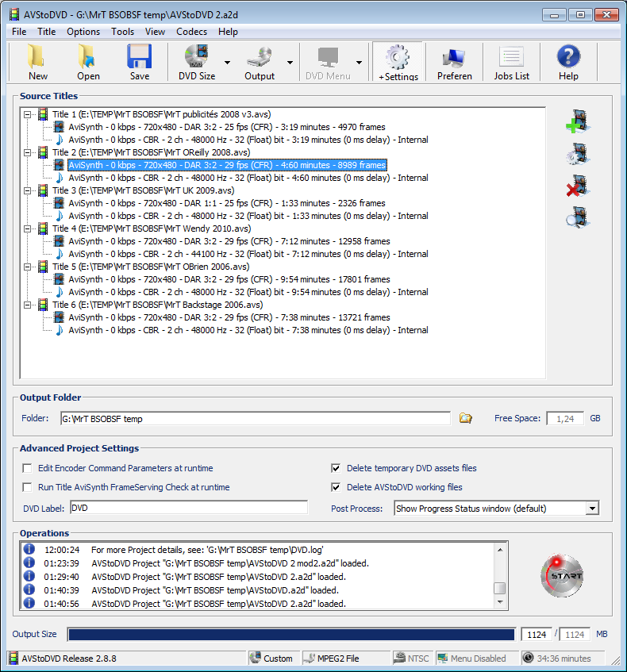The image size is (627, 672).
Task: Select the video stream icon under Title 1
Action: (60, 127)
